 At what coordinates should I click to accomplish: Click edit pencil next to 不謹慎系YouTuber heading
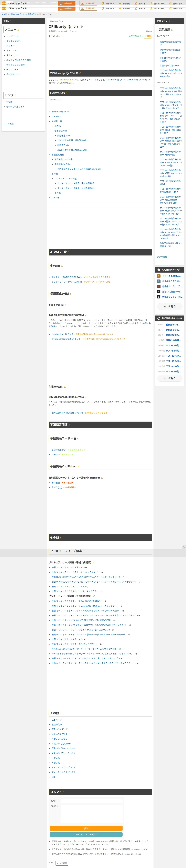(x=78, y=467)
